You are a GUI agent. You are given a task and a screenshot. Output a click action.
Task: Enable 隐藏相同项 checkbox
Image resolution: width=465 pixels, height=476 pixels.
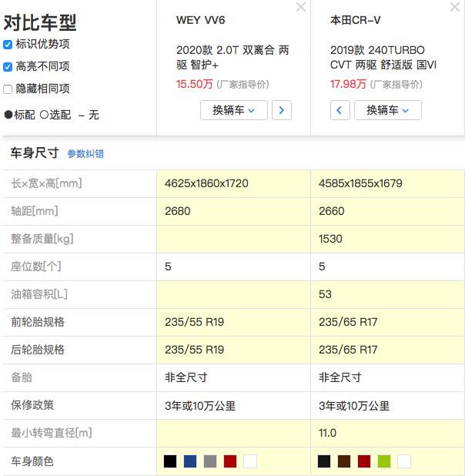tap(8, 89)
